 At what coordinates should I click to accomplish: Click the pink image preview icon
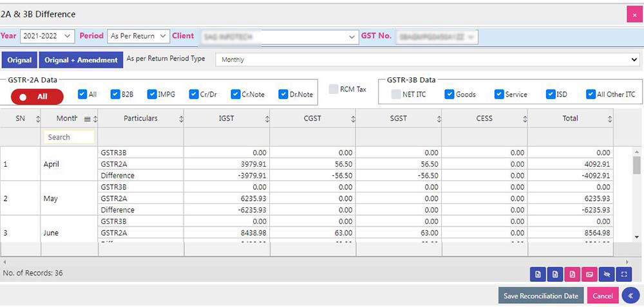589,275
